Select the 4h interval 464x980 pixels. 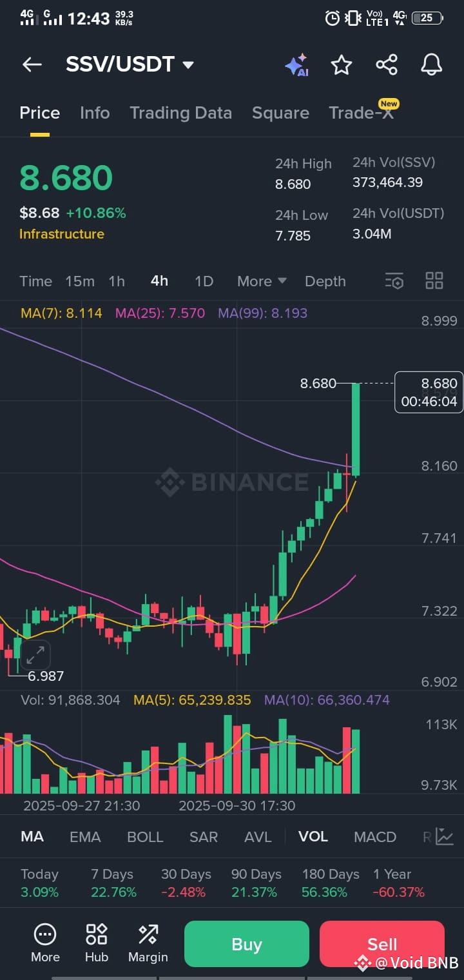[159, 281]
